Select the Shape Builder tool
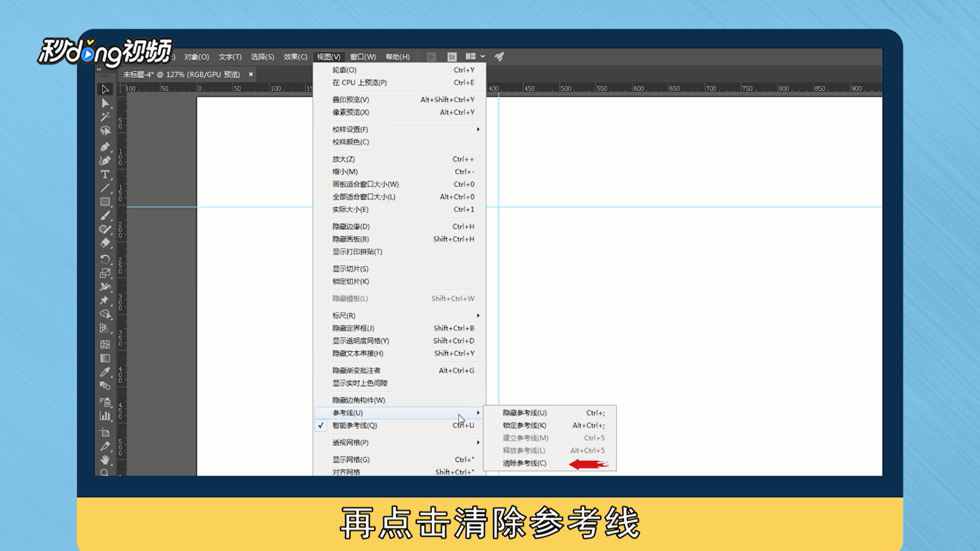 click(x=105, y=314)
